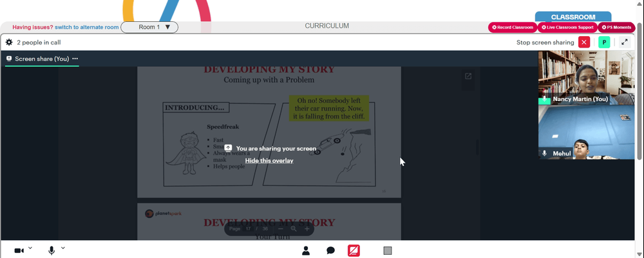Click Record Classroom button
The width and height of the screenshot is (644, 258).
click(x=513, y=28)
